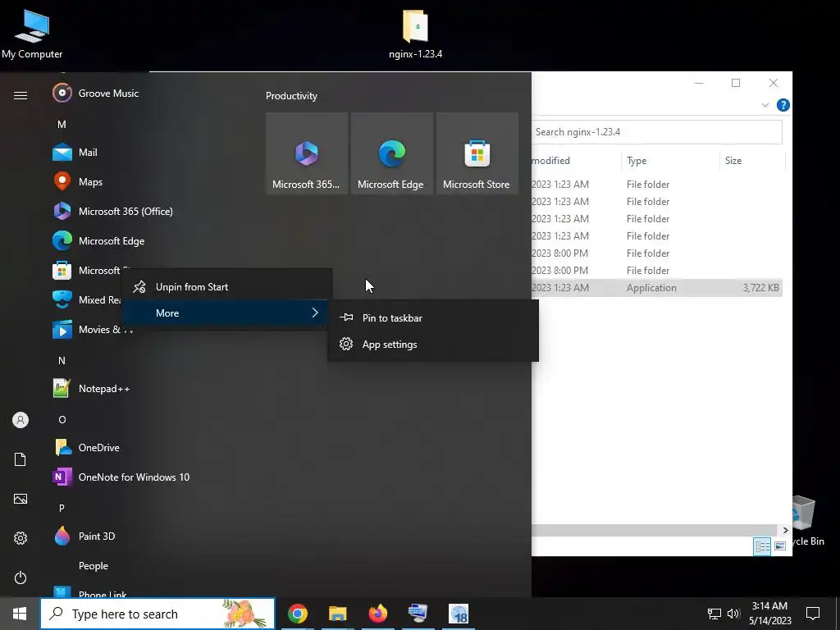Click the Productivity group title
The width and height of the screenshot is (840, 630).
click(291, 96)
